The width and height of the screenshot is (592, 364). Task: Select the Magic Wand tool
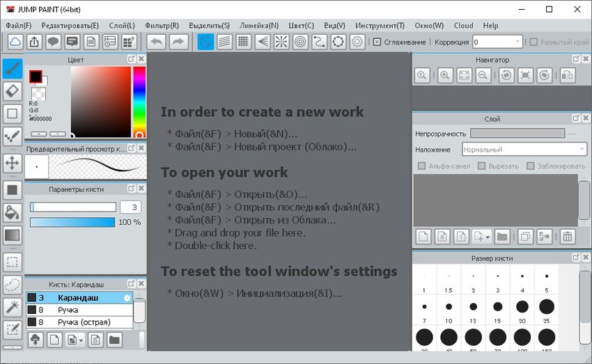click(x=13, y=308)
